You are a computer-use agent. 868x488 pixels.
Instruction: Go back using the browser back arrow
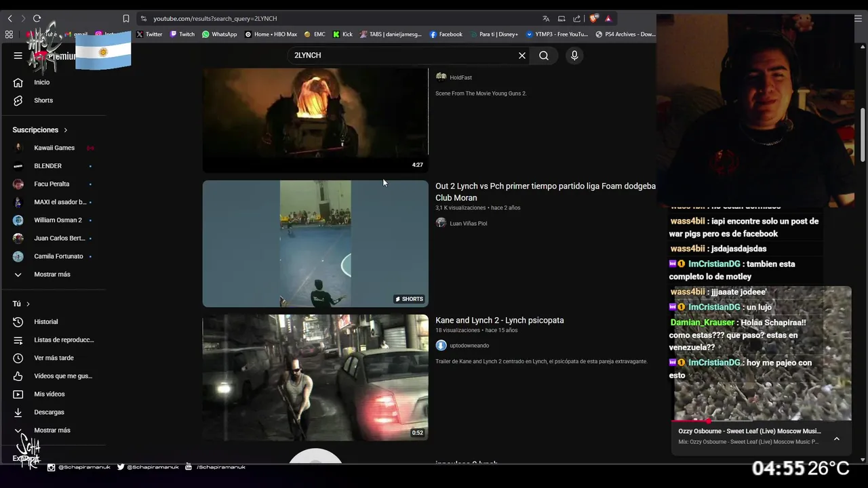tap(9, 18)
